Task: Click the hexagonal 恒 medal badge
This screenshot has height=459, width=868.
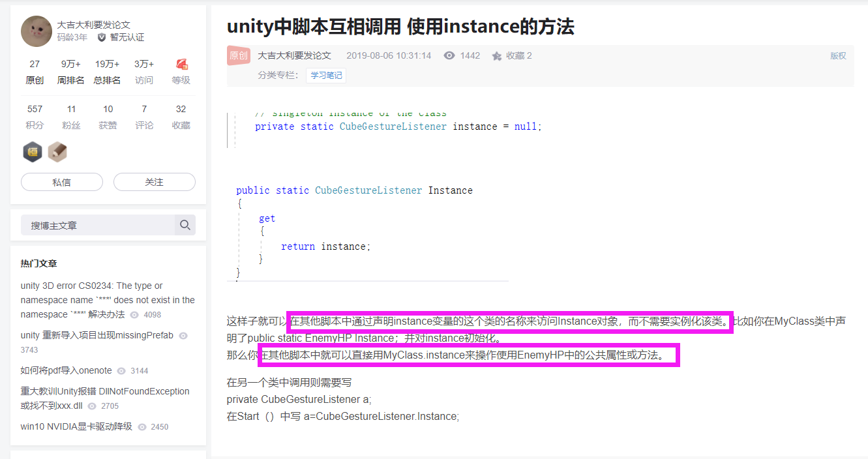Action: (x=33, y=151)
